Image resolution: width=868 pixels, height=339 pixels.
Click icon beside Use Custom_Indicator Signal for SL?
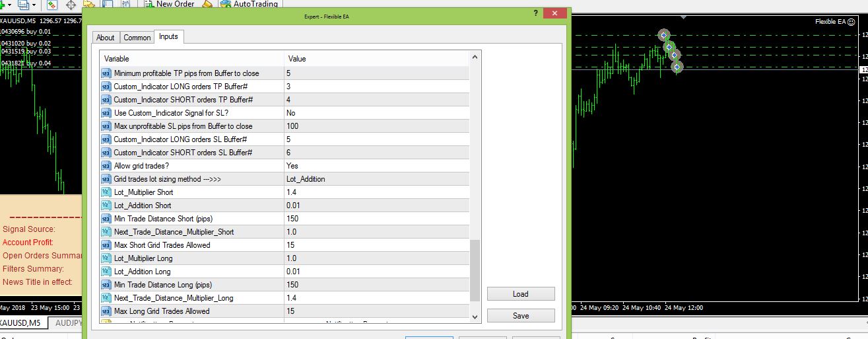tap(106, 113)
